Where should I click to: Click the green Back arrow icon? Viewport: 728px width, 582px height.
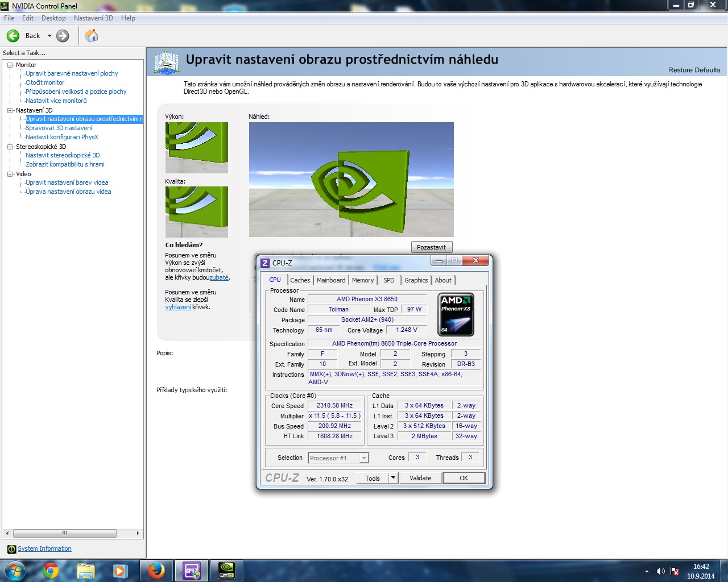tap(13, 36)
